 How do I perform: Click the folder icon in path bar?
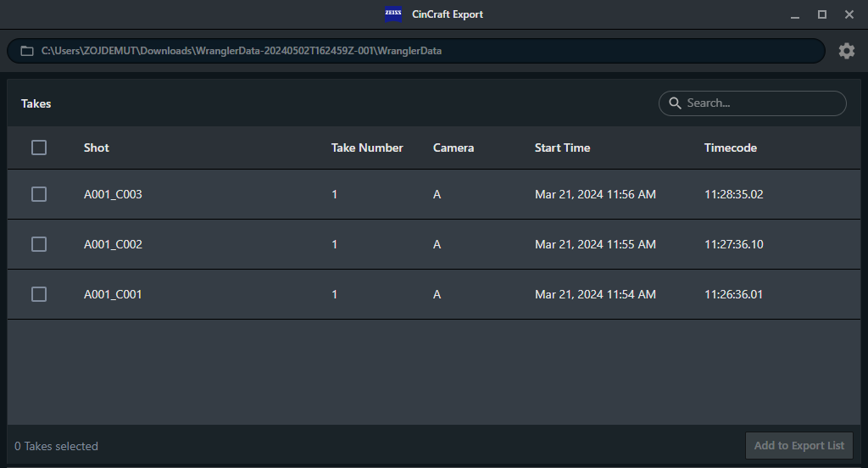coord(27,51)
